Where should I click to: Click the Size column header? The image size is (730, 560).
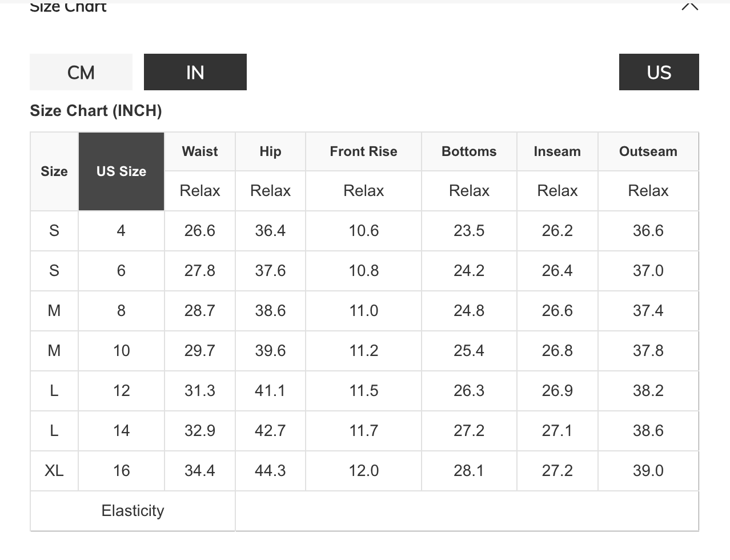pyautogui.click(x=54, y=171)
